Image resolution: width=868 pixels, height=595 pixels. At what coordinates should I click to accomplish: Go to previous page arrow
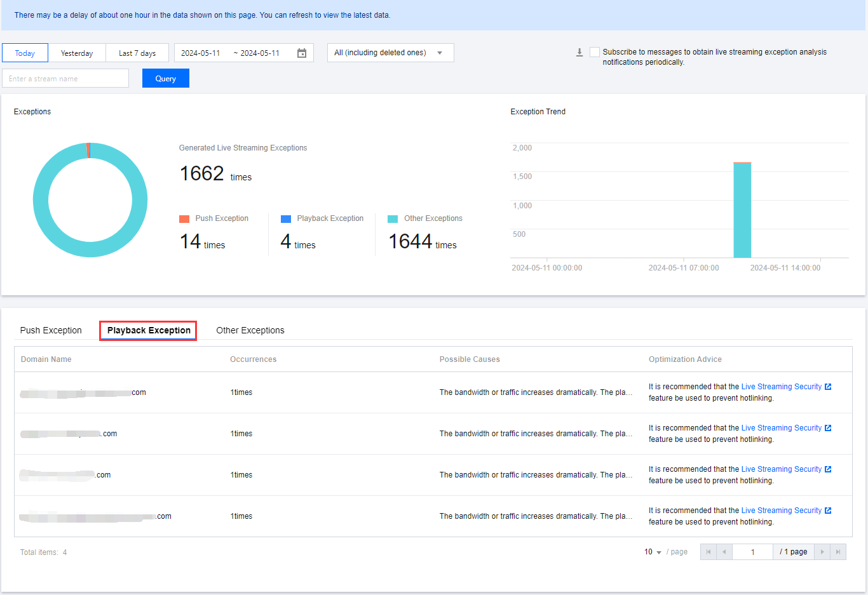(724, 552)
